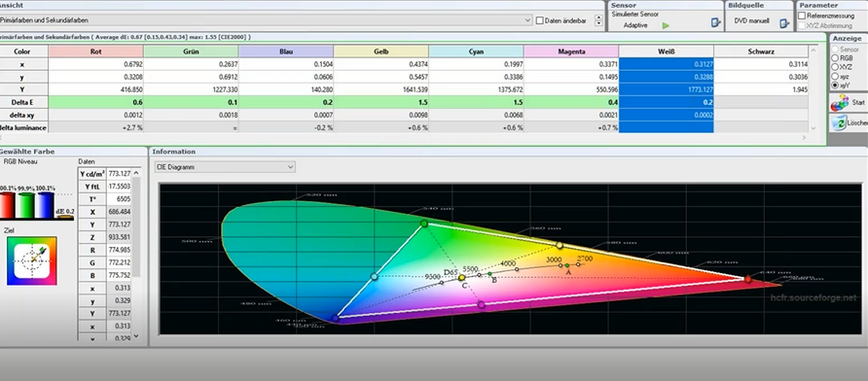
Task: Open Bildquelle configuration icon beside DVD manuell
Action: point(784,22)
